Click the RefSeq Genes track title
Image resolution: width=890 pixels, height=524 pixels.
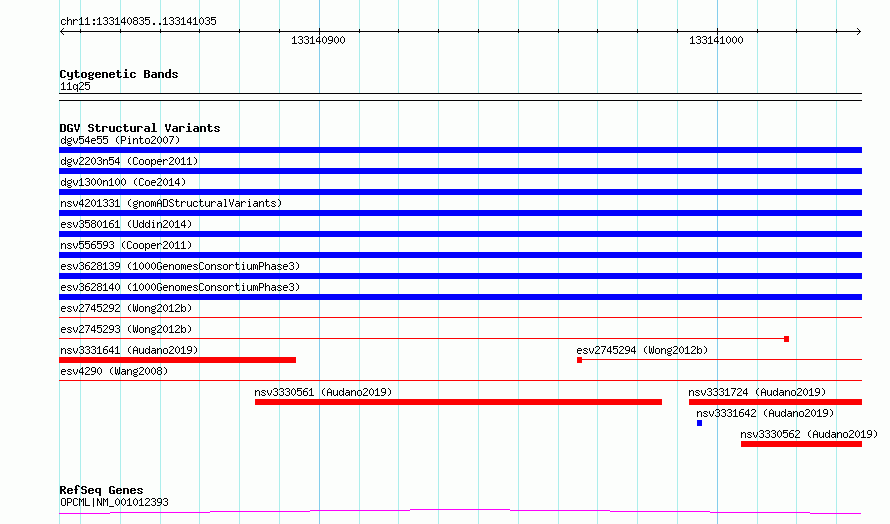click(x=101, y=490)
